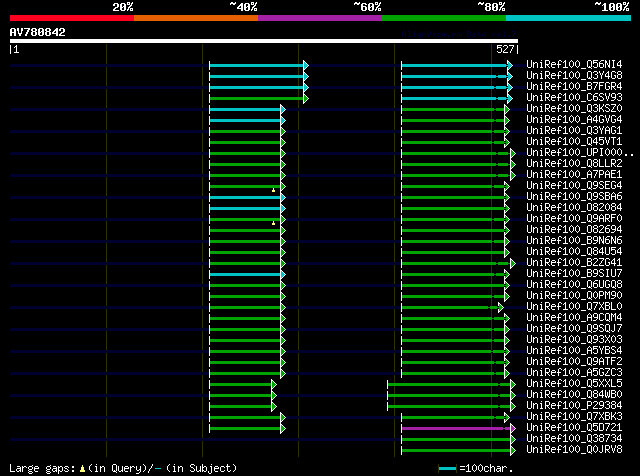Select the UniRef100_Q5D721 label
This screenshot has height=476, width=640.
(574, 428)
